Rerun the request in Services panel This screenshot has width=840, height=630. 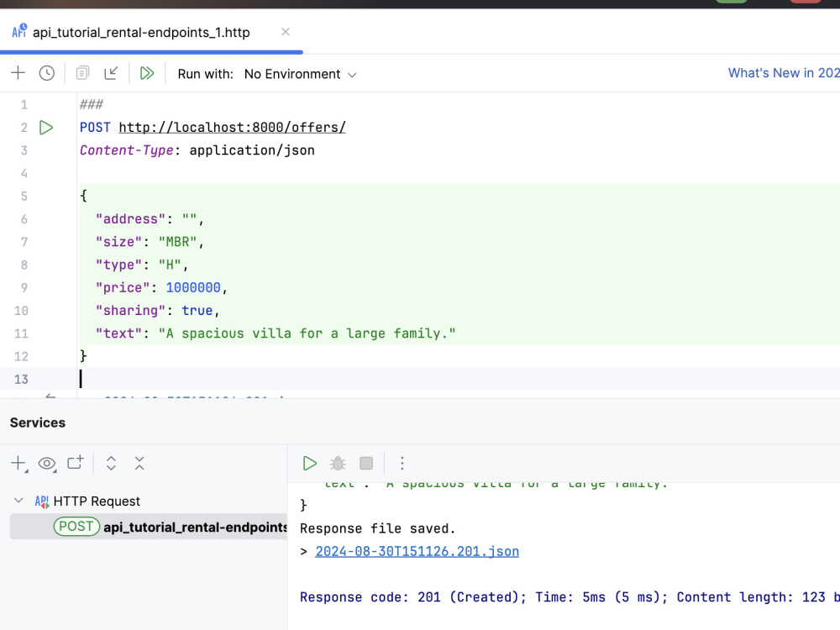310,464
